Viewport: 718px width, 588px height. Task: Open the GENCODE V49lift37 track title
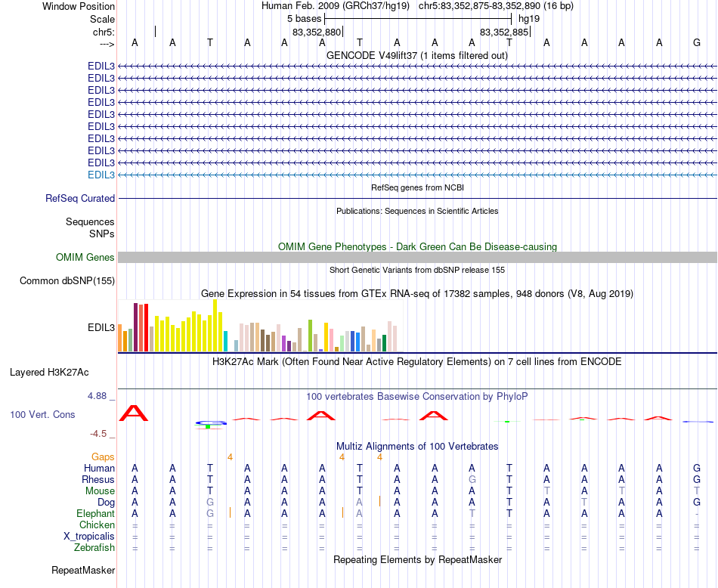coord(416,55)
